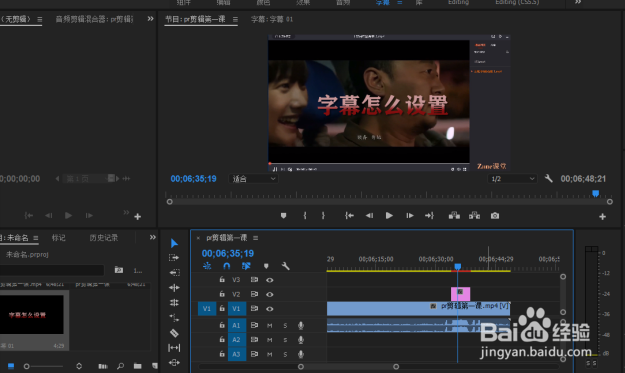The height and width of the screenshot is (373, 625).
Task: Open the zoom level dropdown 适合
Action: click(x=254, y=179)
